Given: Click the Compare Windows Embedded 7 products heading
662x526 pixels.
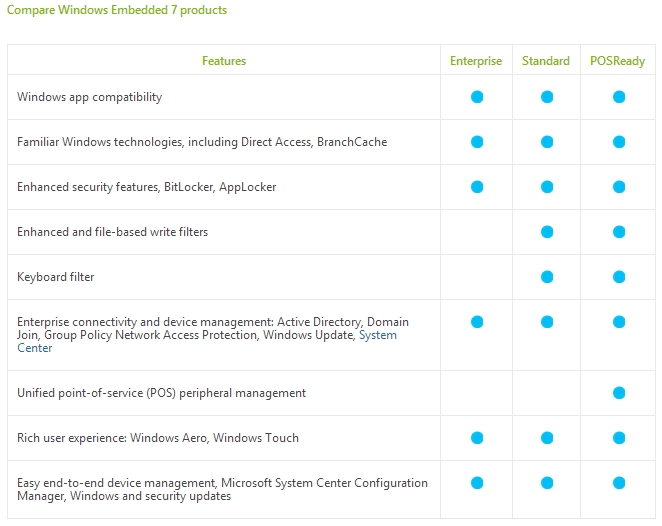Looking at the screenshot, I should (x=117, y=10).
